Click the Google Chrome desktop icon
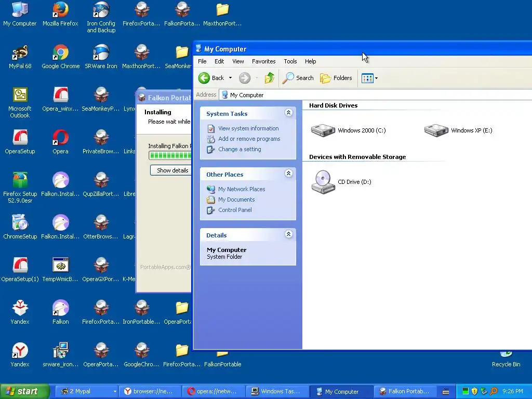Screen dimensions: 532x399 [60, 57]
